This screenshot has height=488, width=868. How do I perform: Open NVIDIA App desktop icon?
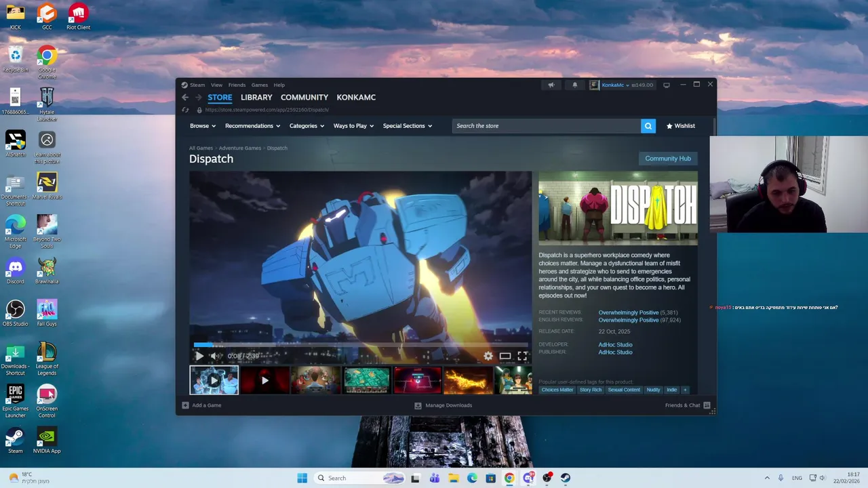pos(47,440)
